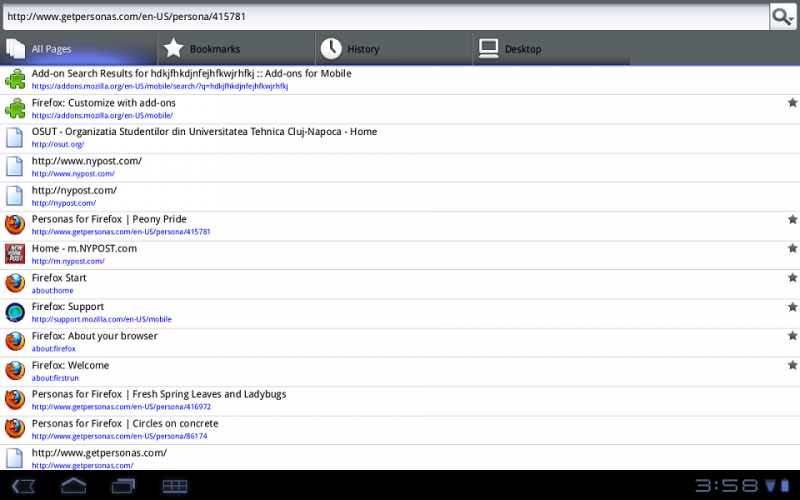This screenshot has width=800, height=500.
Task: Switch to the Desktop tab
Action: 552,49
